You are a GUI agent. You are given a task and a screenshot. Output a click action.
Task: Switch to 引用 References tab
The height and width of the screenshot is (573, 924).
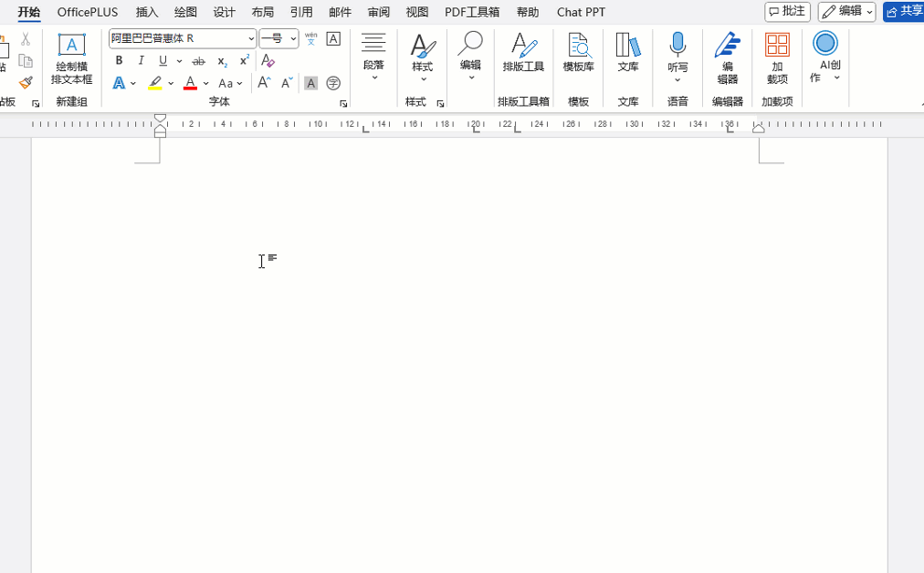pyautogui.click(x=301, y=13)
